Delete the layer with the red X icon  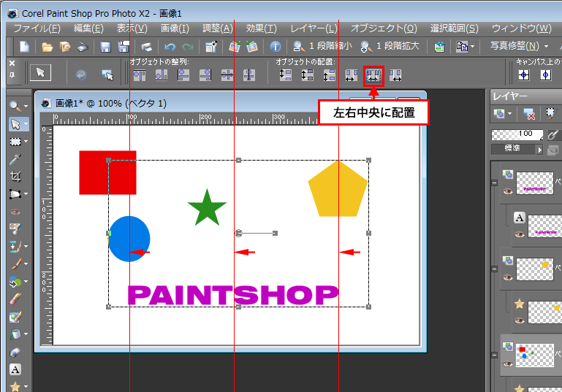coord(528,114)
